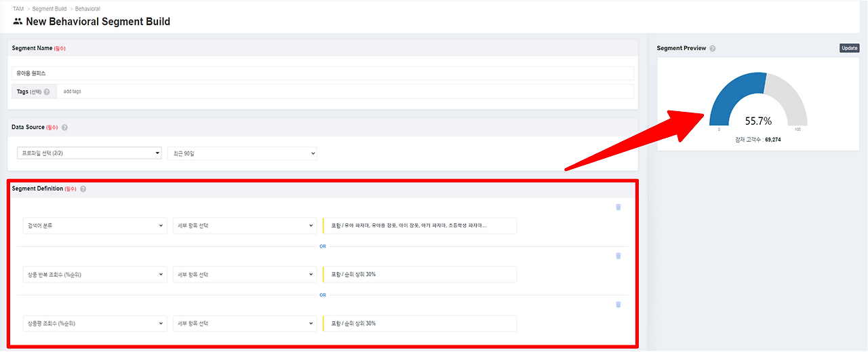Click the New Behavioral Segment Build title
Image resolution: width=868 pixels, height=352 pixels.
tap(98, 22)
